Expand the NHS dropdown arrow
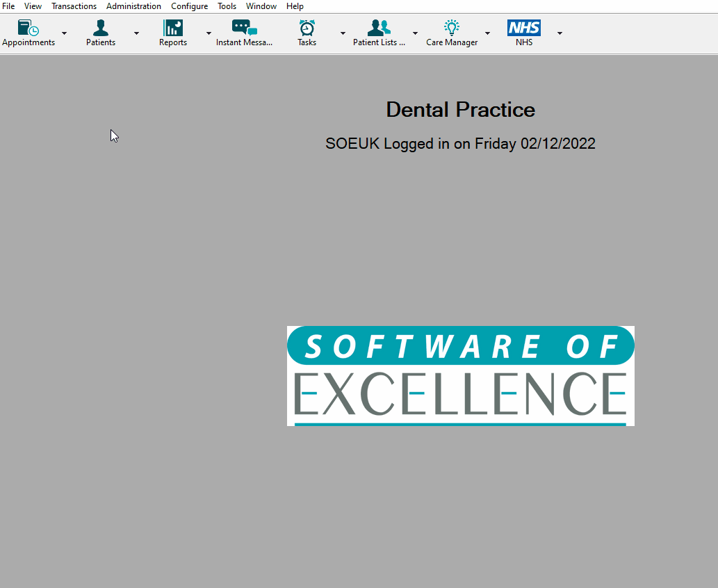This screenshot has width=718, height=588. click(x=560, y=33)
